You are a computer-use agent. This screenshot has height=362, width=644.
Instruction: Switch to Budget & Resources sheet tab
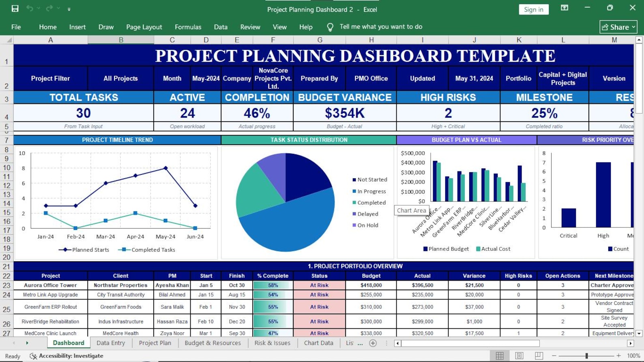213,343
